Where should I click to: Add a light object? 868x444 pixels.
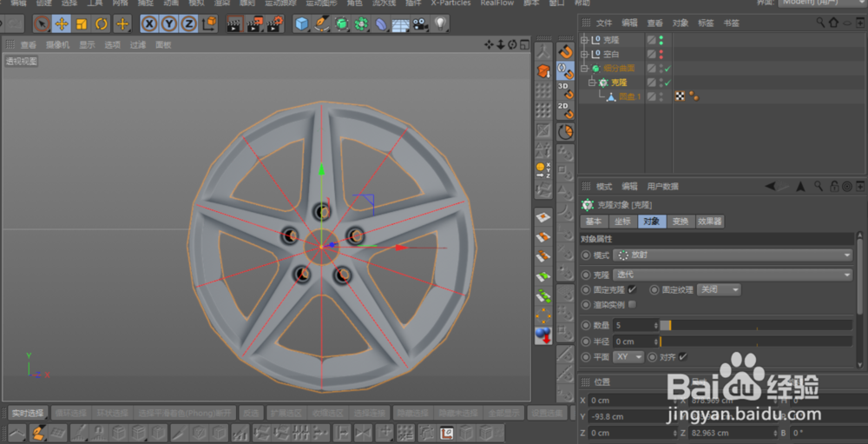(x=441, y=23)
